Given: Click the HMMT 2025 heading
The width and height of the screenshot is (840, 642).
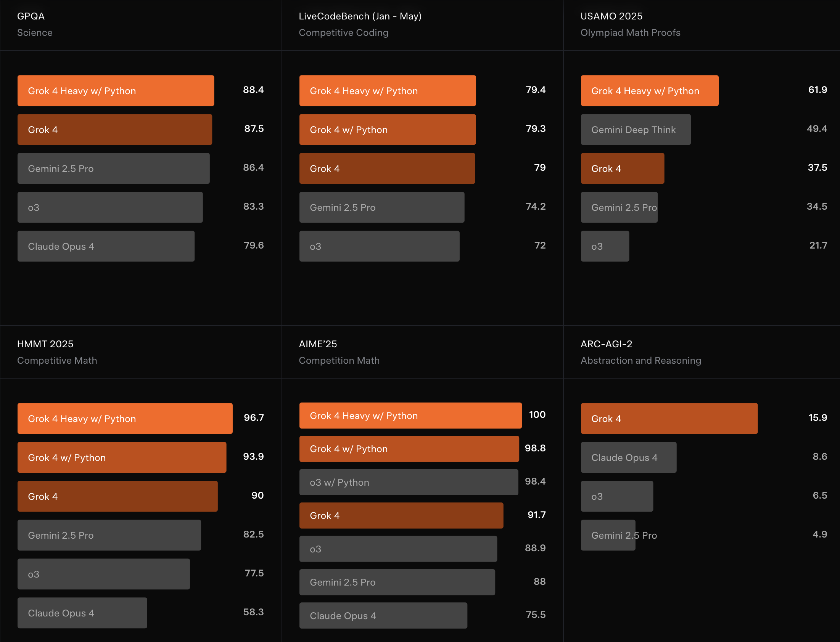Looking at the screenshot, I should coord(45,344).
